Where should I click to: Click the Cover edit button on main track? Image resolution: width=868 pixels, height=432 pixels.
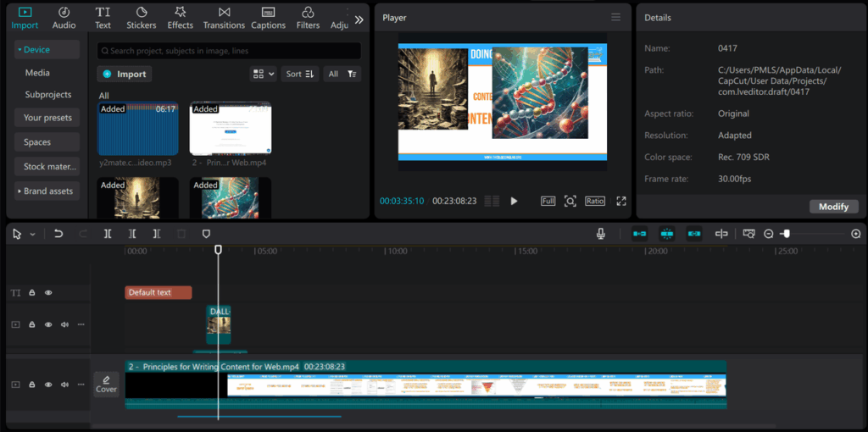click(x=106, y=385)
